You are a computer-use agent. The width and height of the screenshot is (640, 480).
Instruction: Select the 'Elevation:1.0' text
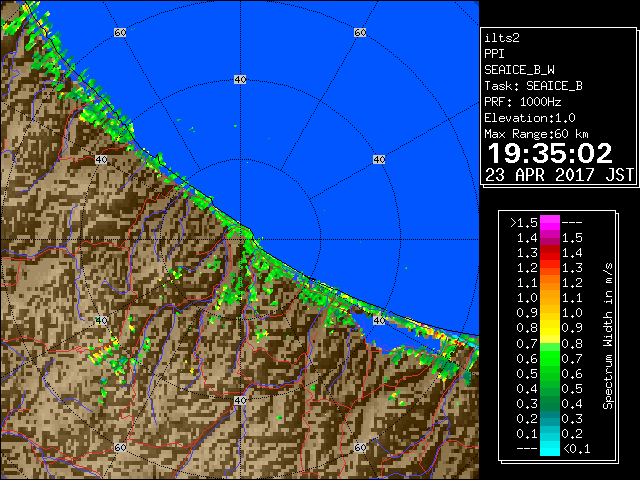pyautogui.click(x=530, y=118)
